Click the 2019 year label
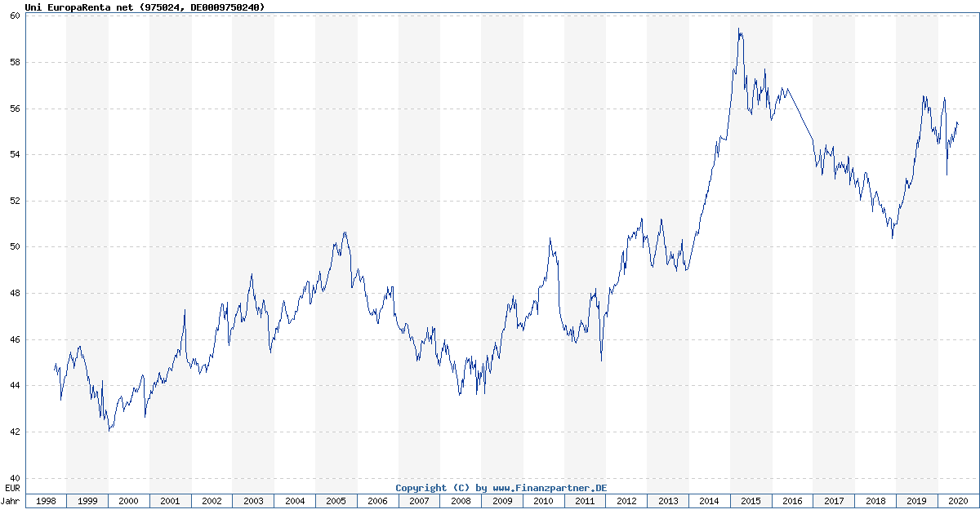980x514 pixels. (x=916, y=501)
